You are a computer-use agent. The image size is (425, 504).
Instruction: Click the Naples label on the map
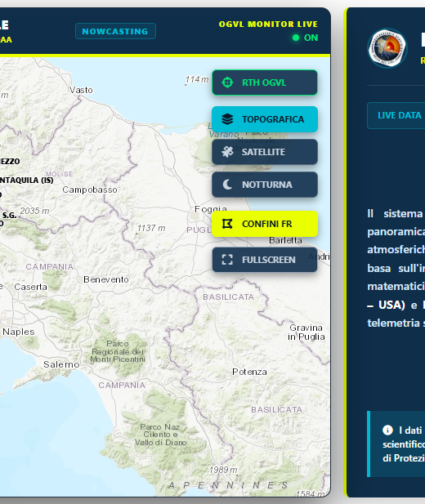point(18,332)
